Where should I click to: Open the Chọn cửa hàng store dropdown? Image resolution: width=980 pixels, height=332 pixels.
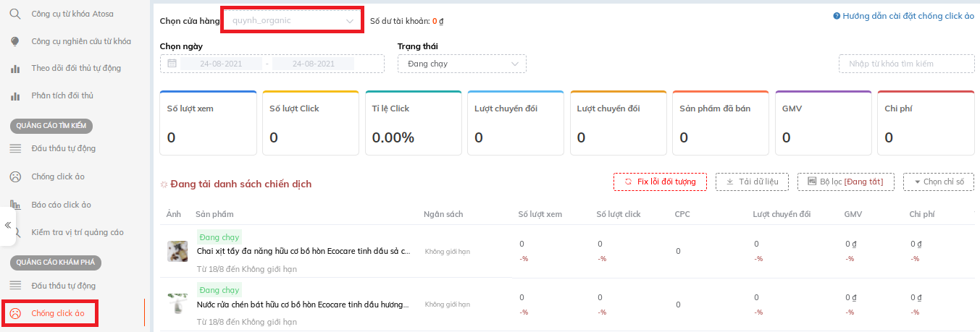point(291,21)
